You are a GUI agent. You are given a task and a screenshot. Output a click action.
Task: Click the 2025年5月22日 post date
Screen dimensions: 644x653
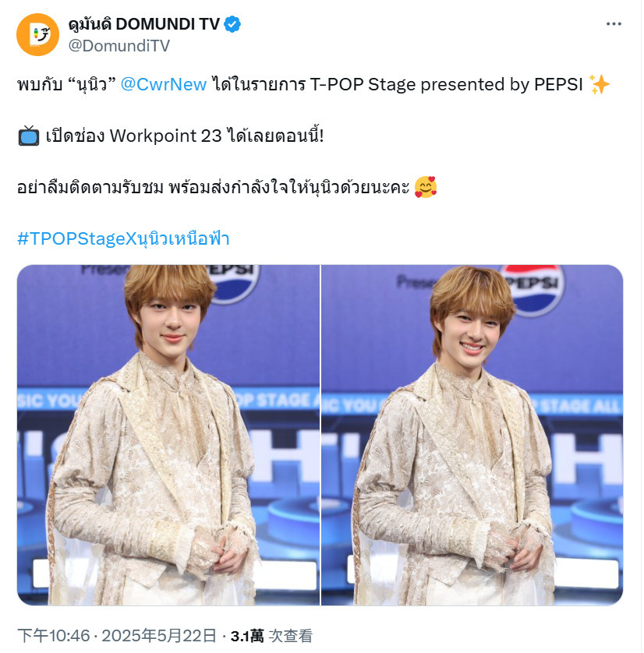[x=159, y=636]
